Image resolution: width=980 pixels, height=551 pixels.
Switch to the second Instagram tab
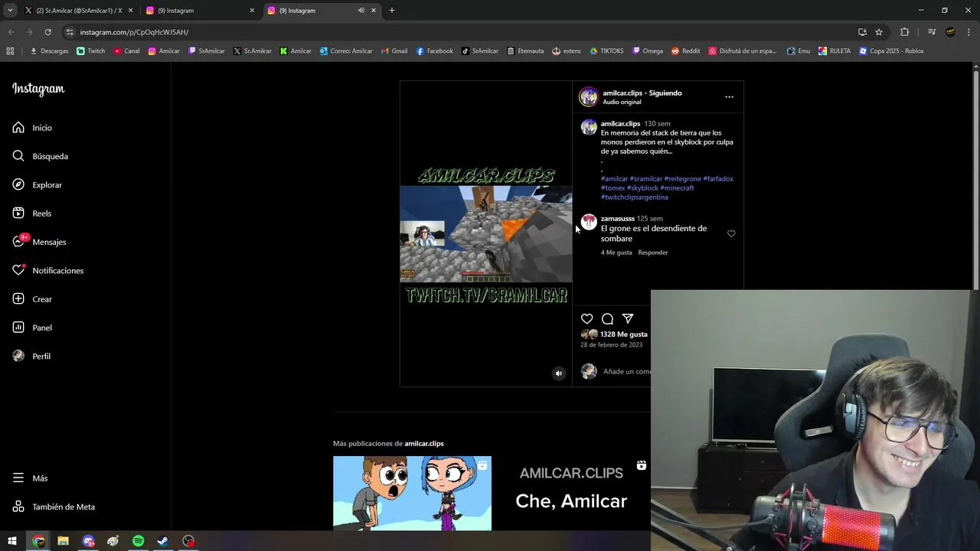(x=201, y=11)
